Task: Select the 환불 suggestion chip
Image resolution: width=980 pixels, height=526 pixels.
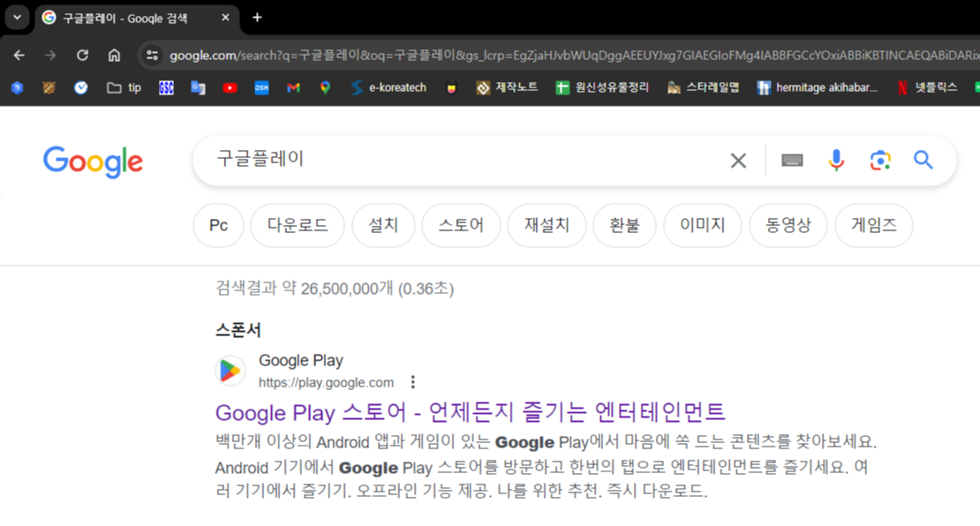Action: point(624,226)
